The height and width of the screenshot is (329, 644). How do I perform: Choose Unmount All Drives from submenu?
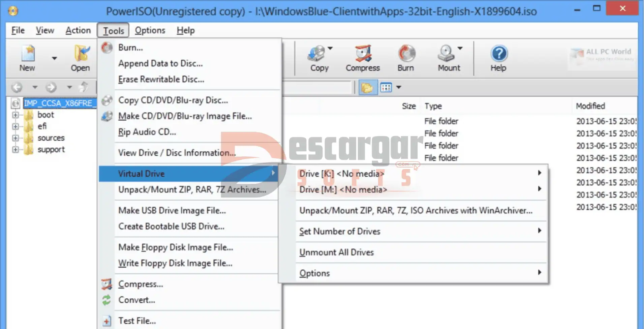pos(336,252)
